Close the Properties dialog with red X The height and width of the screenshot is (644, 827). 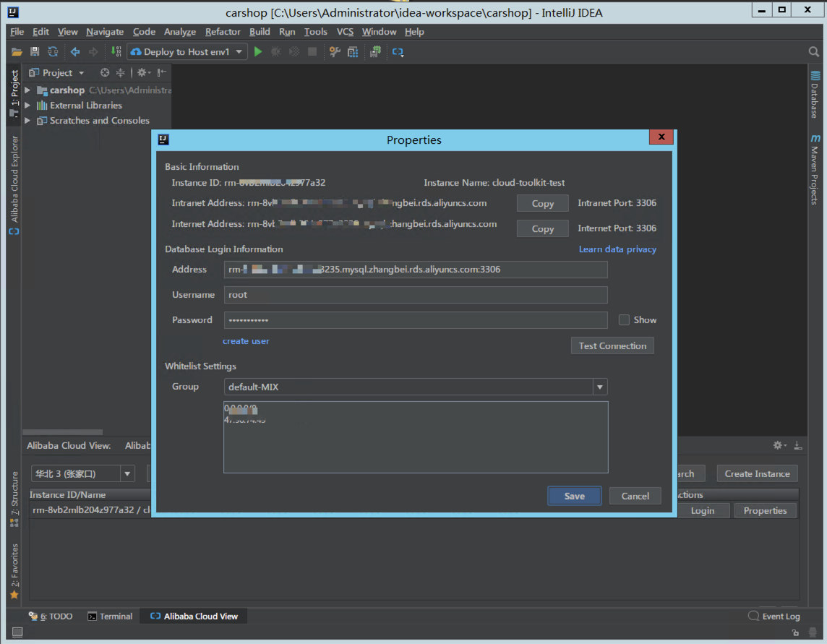pos(661,137)
